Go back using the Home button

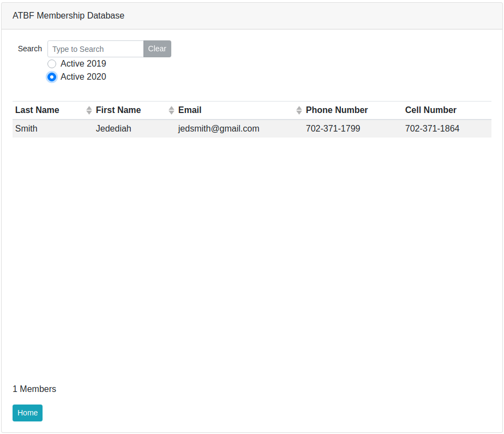[x=27, y=413]
